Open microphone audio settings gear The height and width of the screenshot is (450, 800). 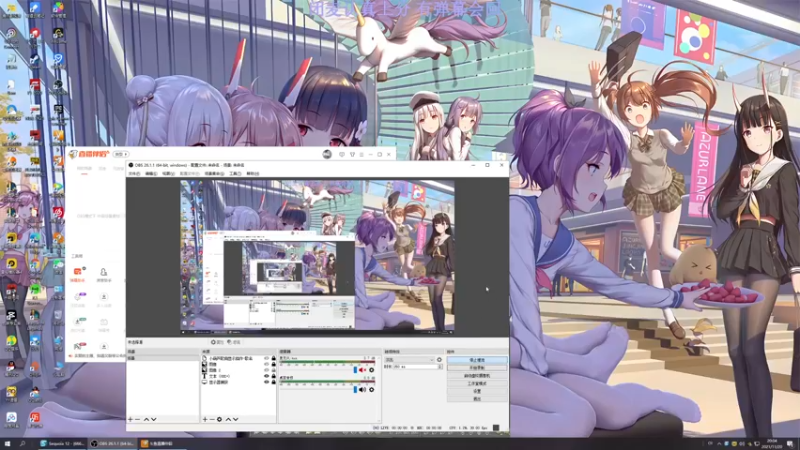point(371,370)
